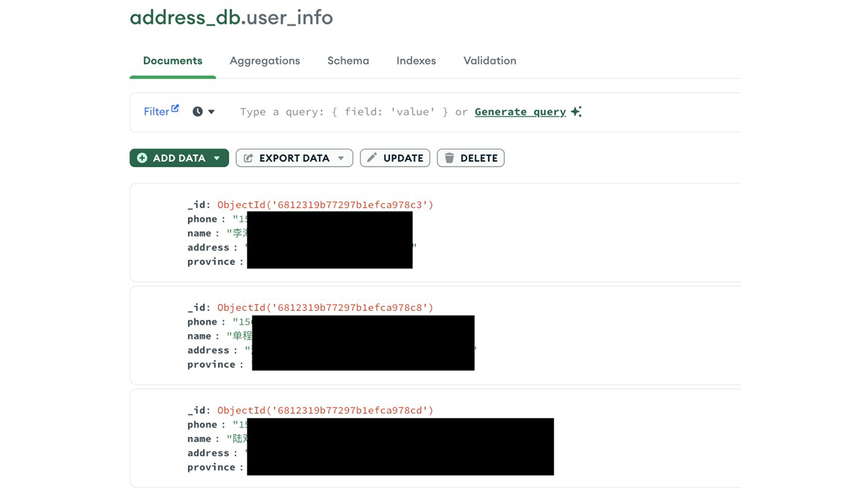Image resolution: width=868 pixels, height=488 pixels.
Task: Expand the dropdown arrow beside the clock
Action: tap(212, 112)
